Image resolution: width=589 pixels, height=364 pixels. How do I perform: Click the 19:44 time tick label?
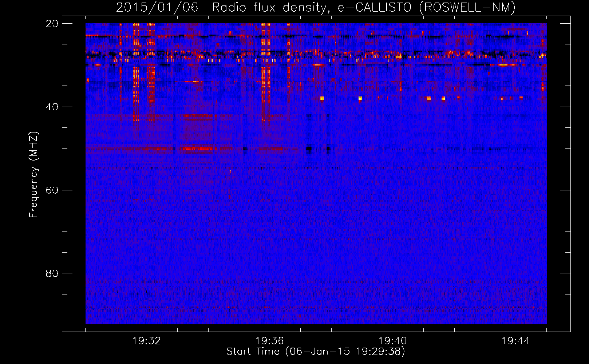(516, 341)
